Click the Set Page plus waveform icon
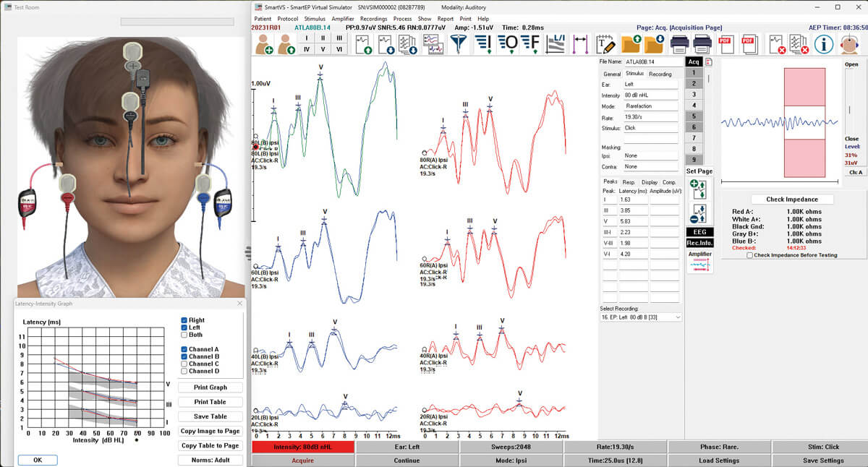This screenshot has height=467, width=868. (699, 189)
